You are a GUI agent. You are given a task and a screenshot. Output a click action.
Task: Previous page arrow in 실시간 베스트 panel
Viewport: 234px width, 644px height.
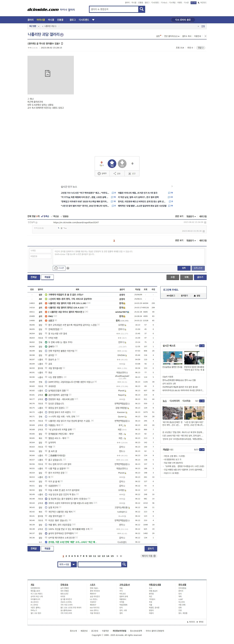[x=200, y=346]
